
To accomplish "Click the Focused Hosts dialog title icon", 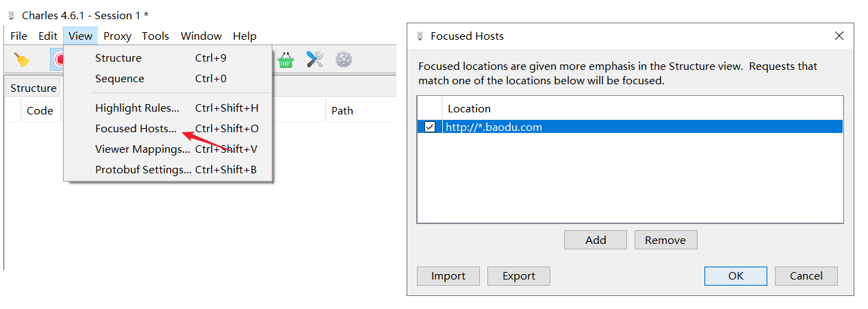I will click(420, 36).
